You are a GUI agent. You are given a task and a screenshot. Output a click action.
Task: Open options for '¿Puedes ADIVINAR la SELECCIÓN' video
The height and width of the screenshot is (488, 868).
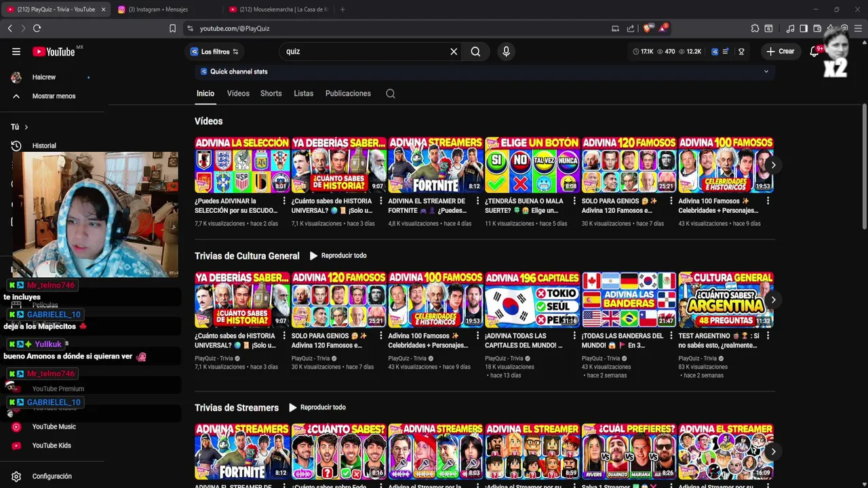tap(284, 201)
